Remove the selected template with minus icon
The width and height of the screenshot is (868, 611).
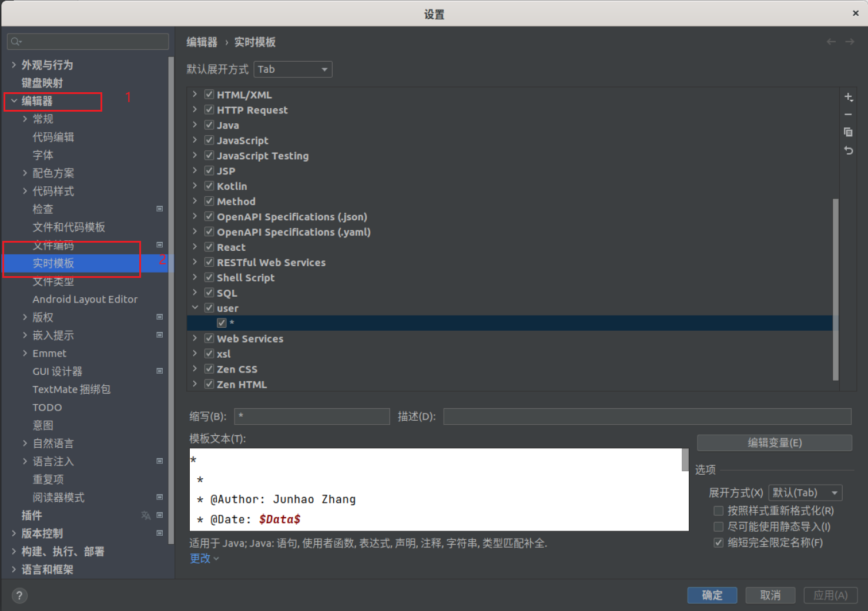tap(848, 115)
